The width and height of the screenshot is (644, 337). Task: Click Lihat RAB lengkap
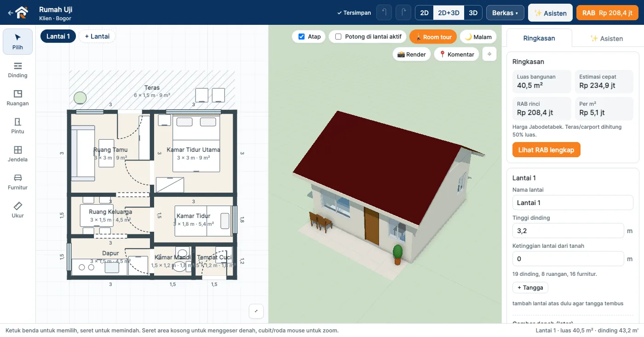pyautogui.click(x=546, y=150)
